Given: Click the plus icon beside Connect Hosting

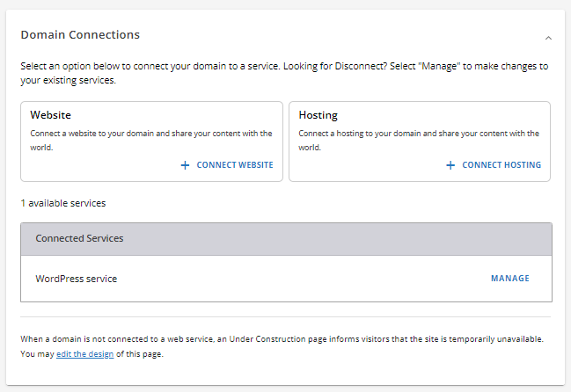Looking at the screenshot, I should click(450, 165).
